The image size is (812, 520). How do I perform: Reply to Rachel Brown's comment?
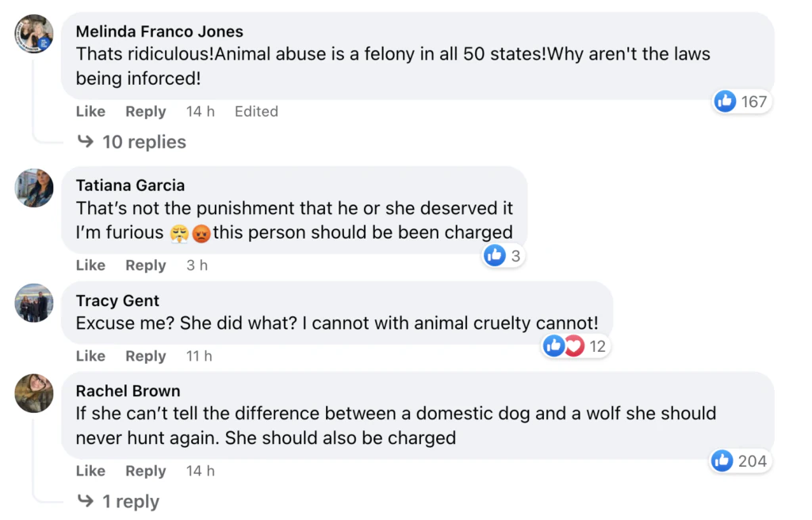(x=145, y=472)
